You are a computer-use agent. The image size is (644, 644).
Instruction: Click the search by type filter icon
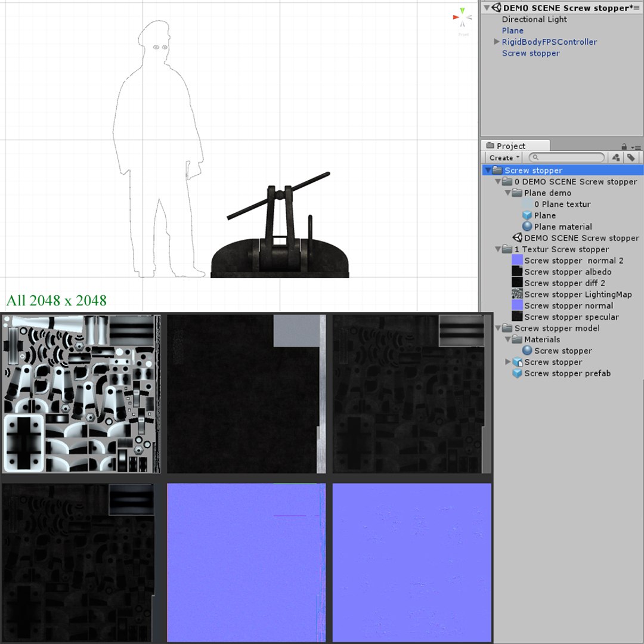(x=615, y=157)
